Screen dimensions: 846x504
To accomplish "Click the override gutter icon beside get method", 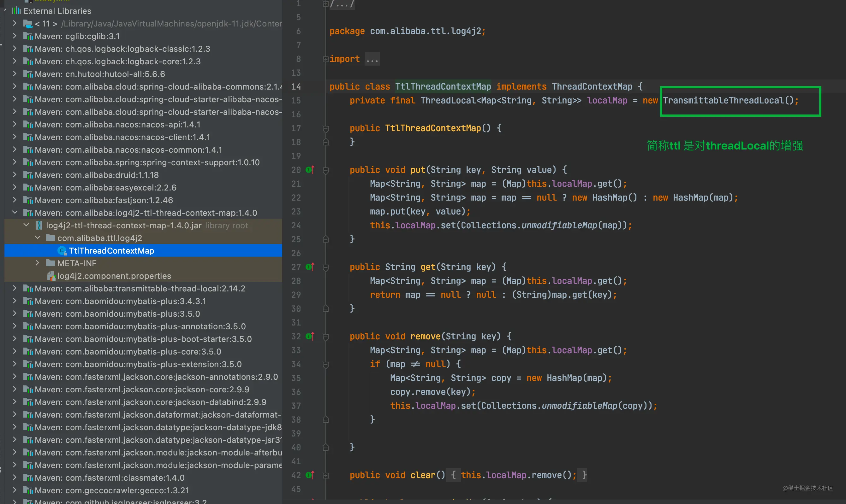I will click(310, 267).
